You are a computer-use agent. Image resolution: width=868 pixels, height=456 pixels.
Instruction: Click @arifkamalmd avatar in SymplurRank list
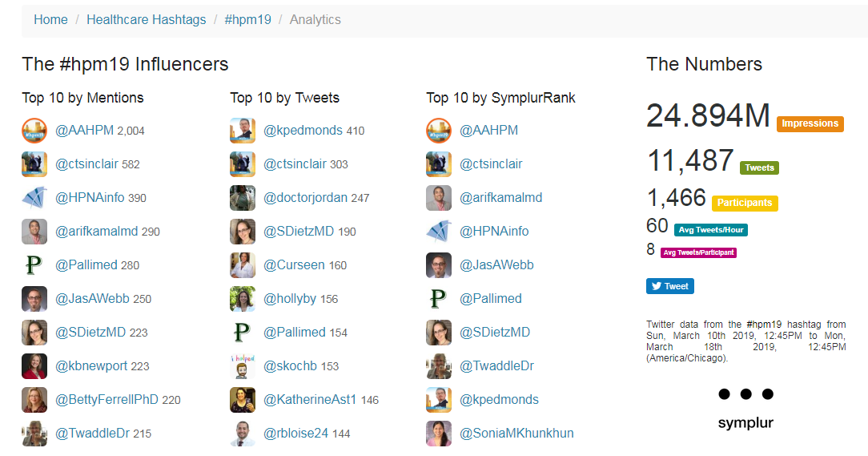pyautogui.click(x=439, y=198)
